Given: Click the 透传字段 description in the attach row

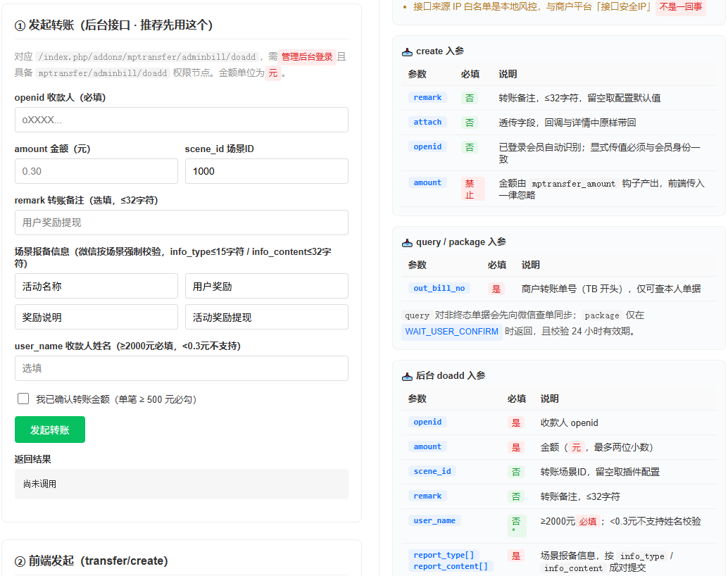Looking at the screenshot, I should [567, 123].
